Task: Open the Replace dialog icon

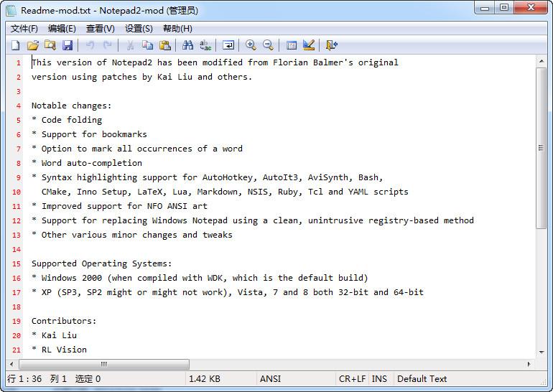Action: [205, 45]
